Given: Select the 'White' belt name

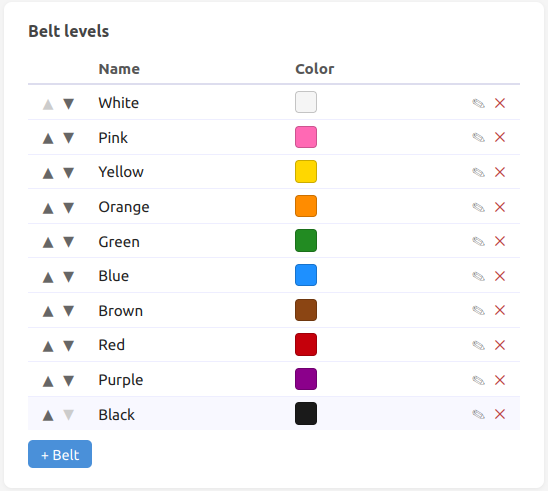Looking at the screenshot, I should tap(119, 103).
